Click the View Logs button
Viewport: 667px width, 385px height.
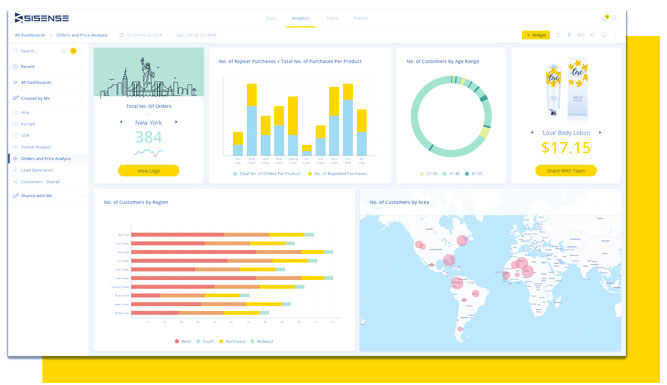point(148,171)
